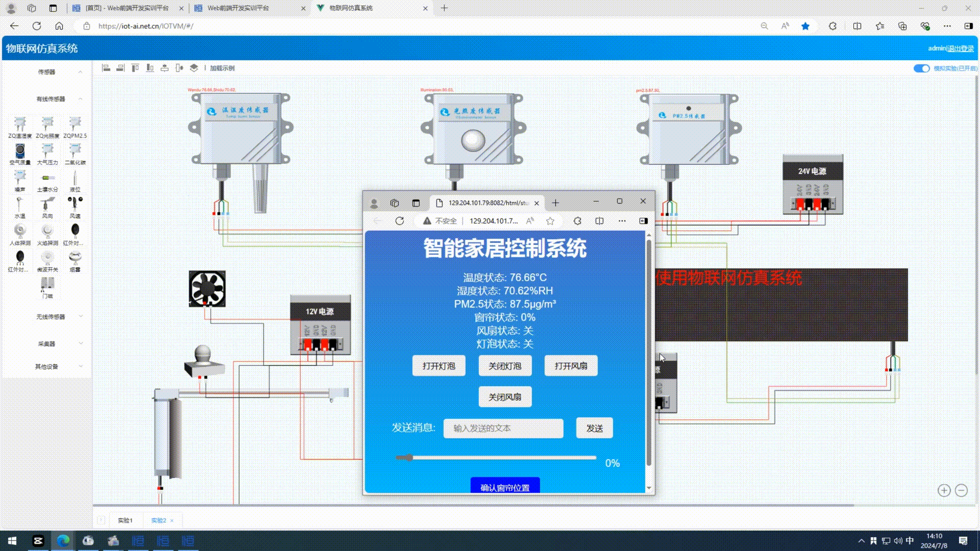Pick the 空气质量 air quality sensor
Image resolution: width=980 pixels, height=551 pixels.
coord(20,151)
